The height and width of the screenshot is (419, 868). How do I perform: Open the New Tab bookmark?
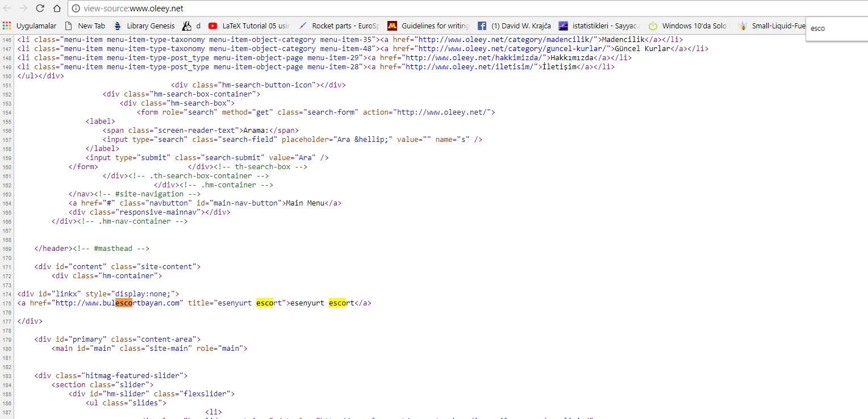85,26
